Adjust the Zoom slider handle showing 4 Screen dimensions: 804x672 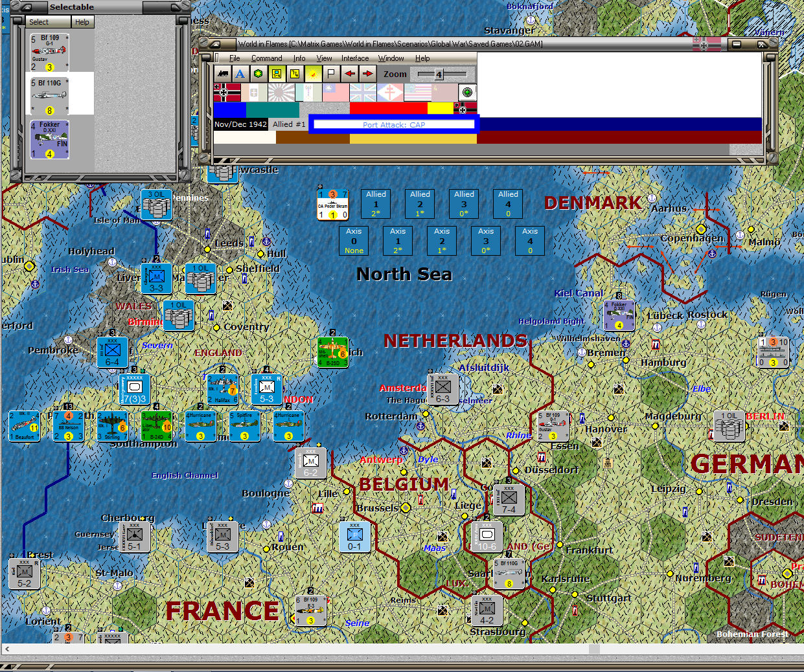pyautogui.click(x=439, y=74)
